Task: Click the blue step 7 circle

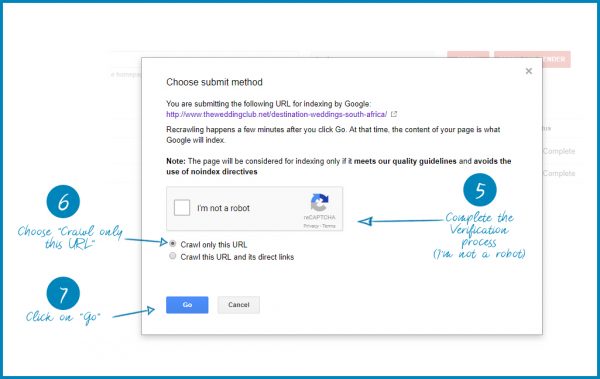Action: (x=63, y=293)
